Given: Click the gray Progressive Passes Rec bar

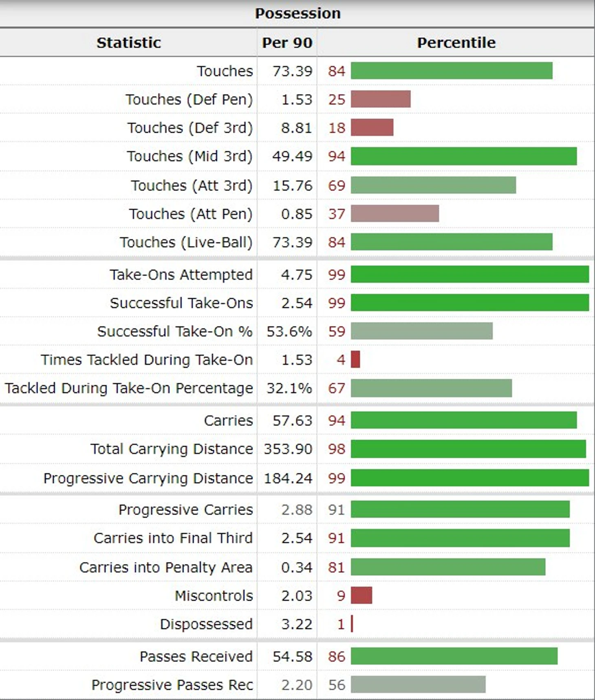Looking at the screenshot, I should (x=418, y=685).
